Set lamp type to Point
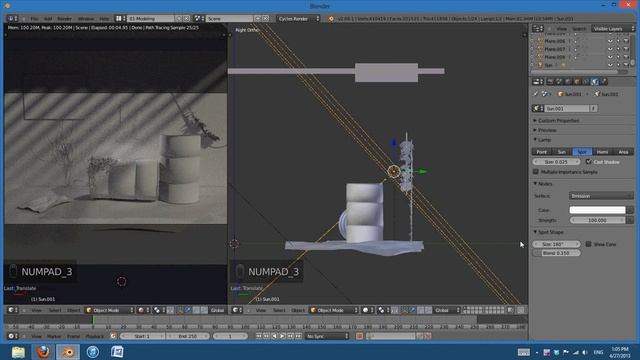This screenshot has height=360, width=640. 542,152
